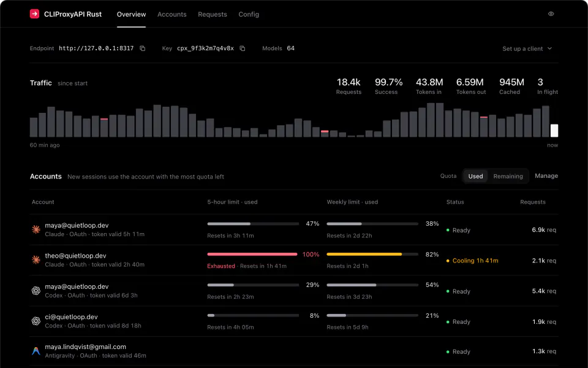Click Resets in 3h 11m text
Screen dimensions: 588x368
pos(230,236)
